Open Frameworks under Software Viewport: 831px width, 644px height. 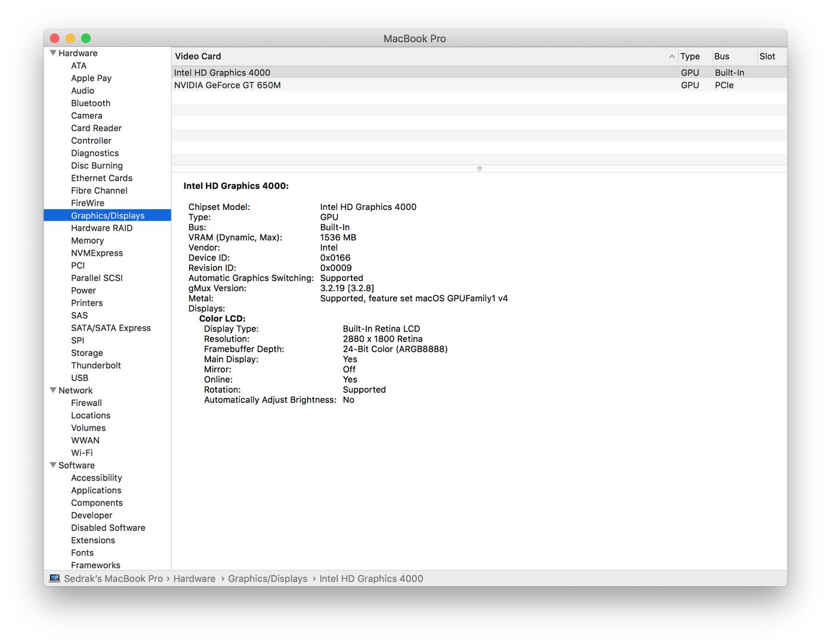click(x=95, y=566)
